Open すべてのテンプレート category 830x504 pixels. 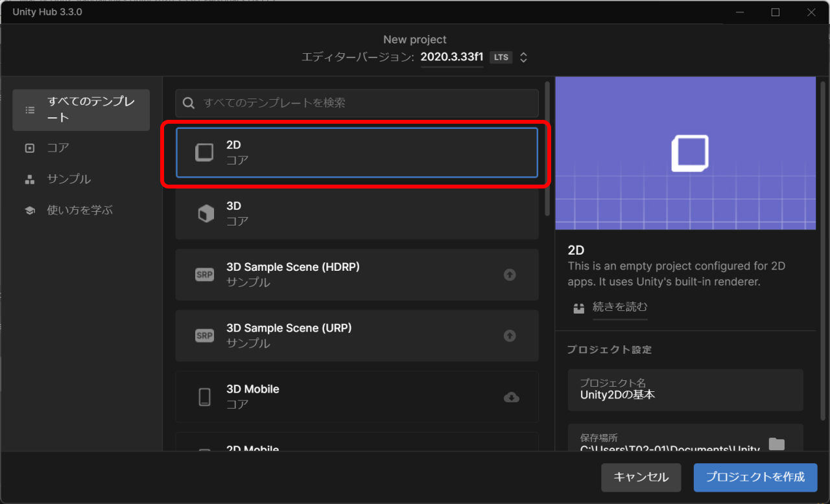(81, 110)
